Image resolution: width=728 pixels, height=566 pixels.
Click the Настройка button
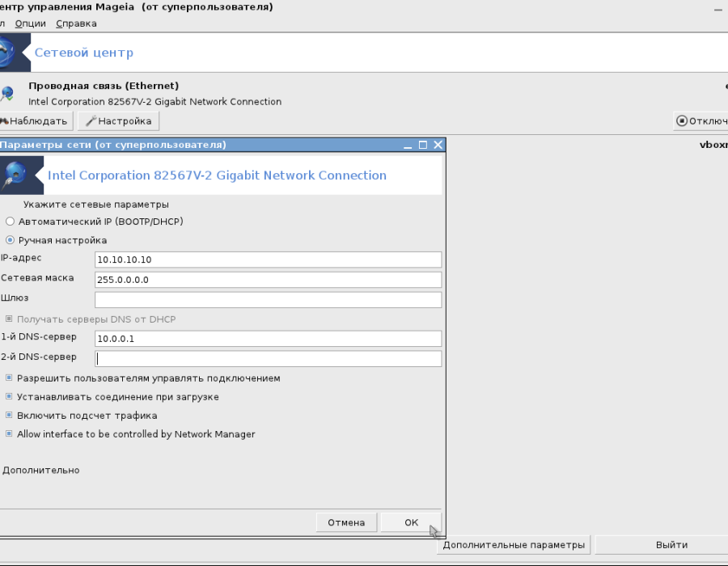pyautogui.click(x=118, y=121)
